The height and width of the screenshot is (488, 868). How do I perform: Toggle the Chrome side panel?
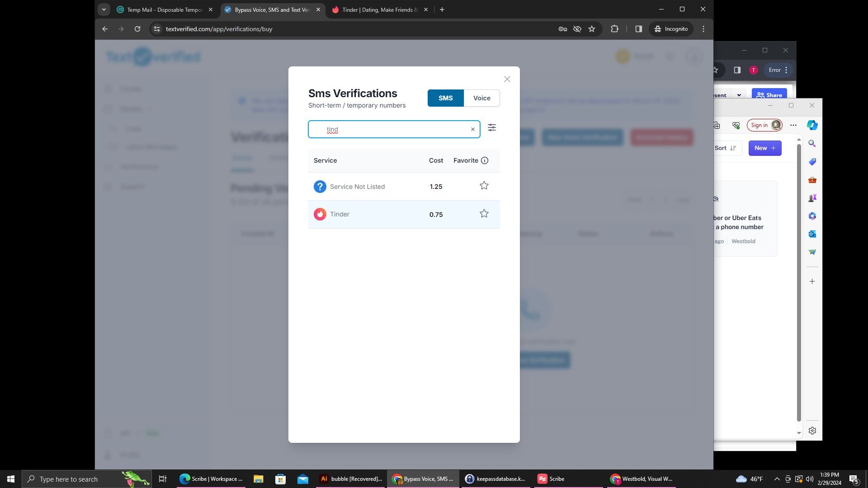pos(638,29)
